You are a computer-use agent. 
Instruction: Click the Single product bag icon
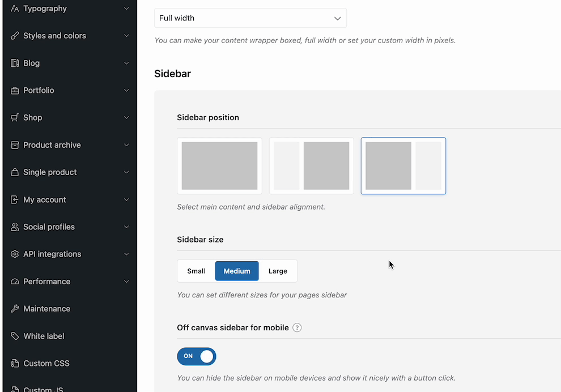point(15,172)
